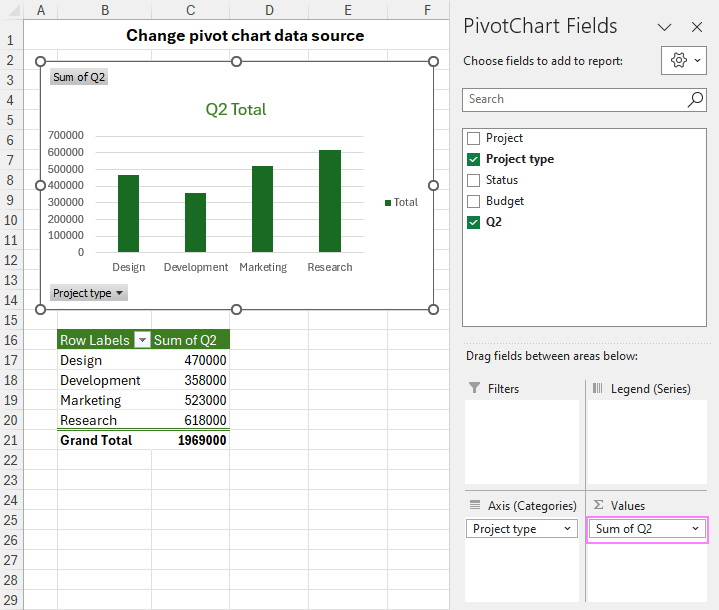
Task: Click the Project type filter button on chart
Action: (88, 293)
